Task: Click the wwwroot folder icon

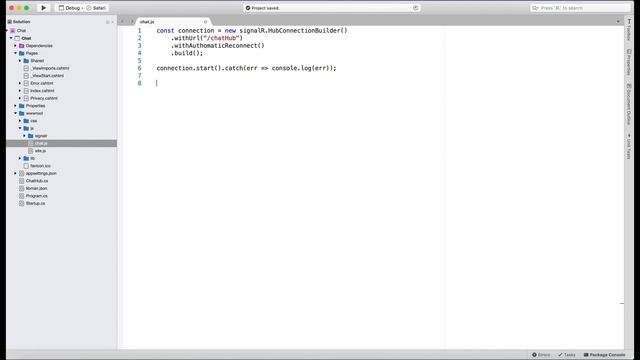Action: tap(22, 113)
